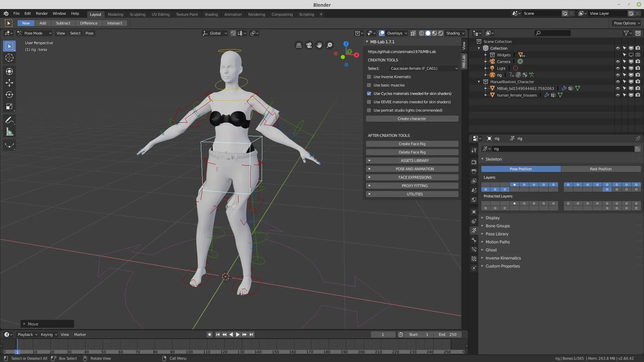Open the Active Tool properties tab icon
Viewport: 644px width, 362px height.
point(474,150)
